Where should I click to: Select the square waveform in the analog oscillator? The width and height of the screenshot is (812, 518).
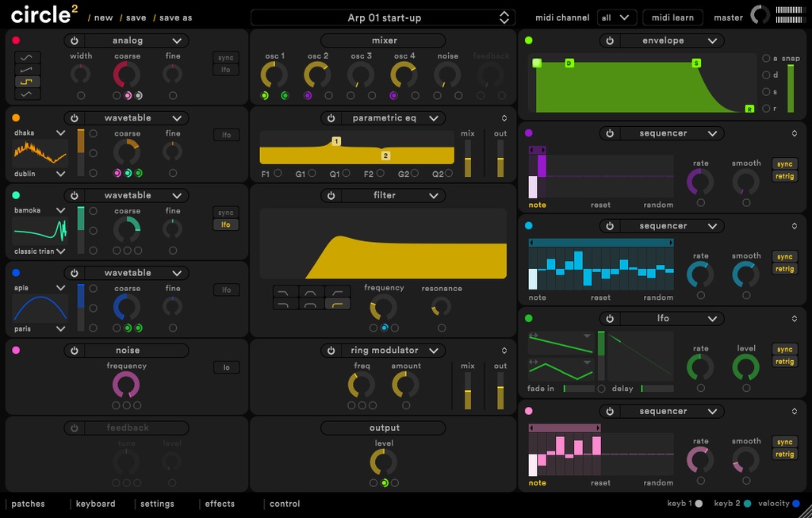click(27, 79)
